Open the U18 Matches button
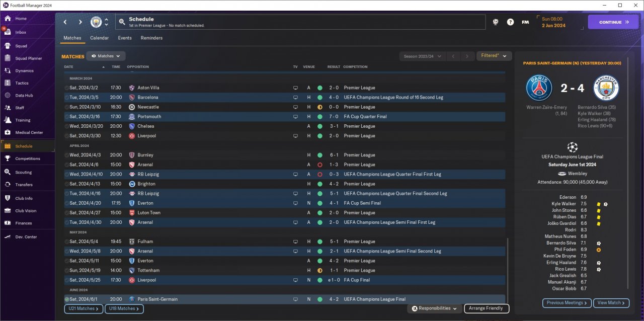 pos(124,308)
